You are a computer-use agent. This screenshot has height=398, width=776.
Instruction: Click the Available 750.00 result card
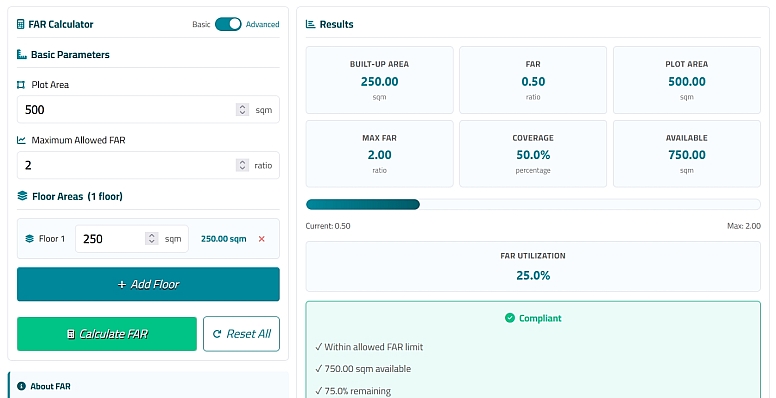pyautogui.click(x=687, y=154)
